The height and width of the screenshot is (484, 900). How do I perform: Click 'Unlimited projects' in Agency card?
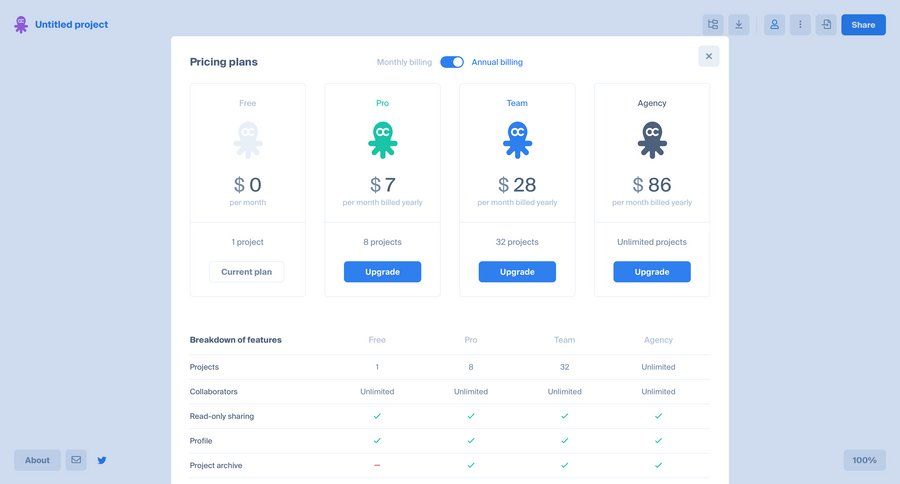(x=652, y=242)
